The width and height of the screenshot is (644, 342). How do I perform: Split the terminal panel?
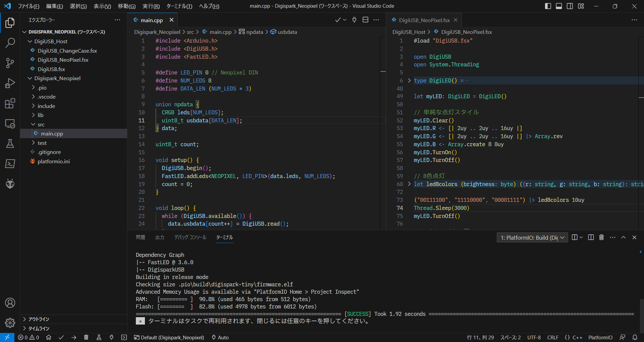pyautogui.click(x=591, y=237)
